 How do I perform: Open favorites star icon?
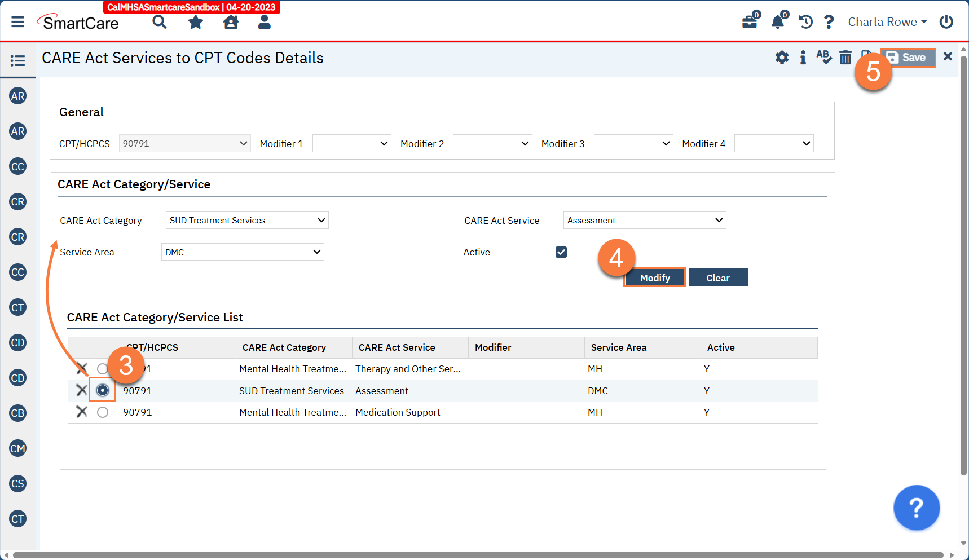point(196,22)
